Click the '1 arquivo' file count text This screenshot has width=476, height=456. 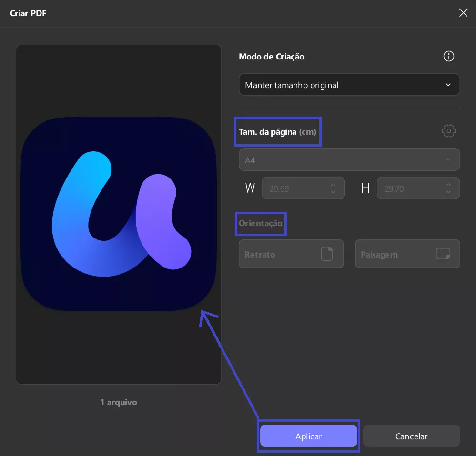pos(119,402)
